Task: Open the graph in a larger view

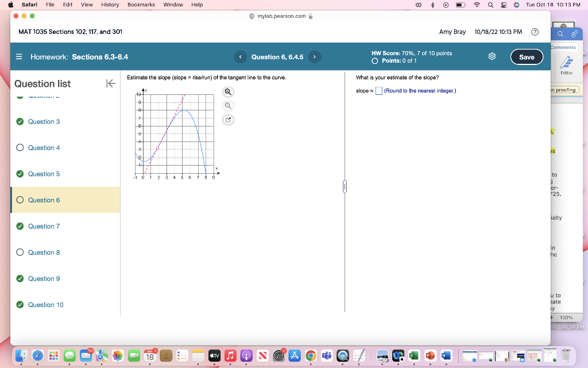Action: (228, 119)
